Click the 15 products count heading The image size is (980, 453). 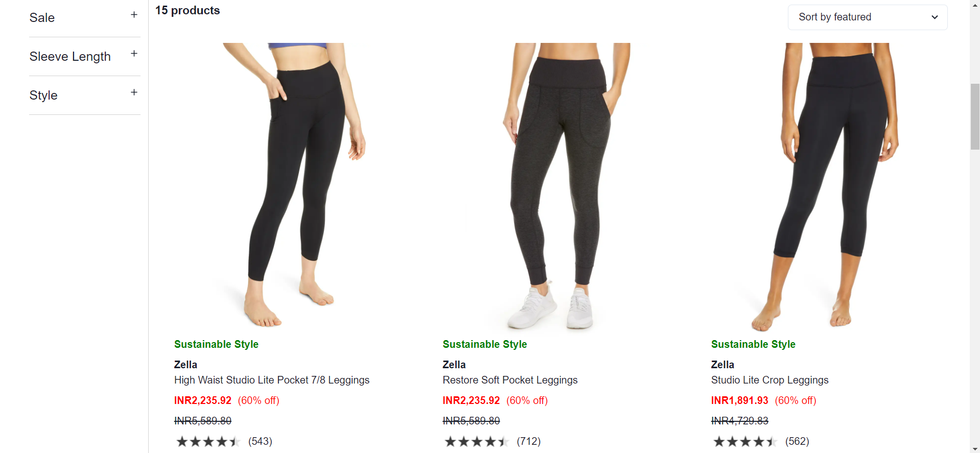coord(188,10)
